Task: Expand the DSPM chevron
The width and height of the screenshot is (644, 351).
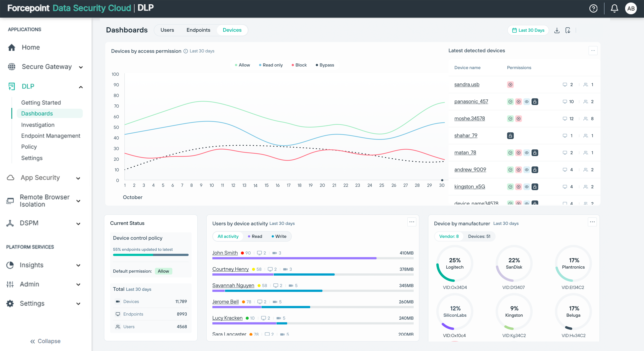Action: [78, 224]
